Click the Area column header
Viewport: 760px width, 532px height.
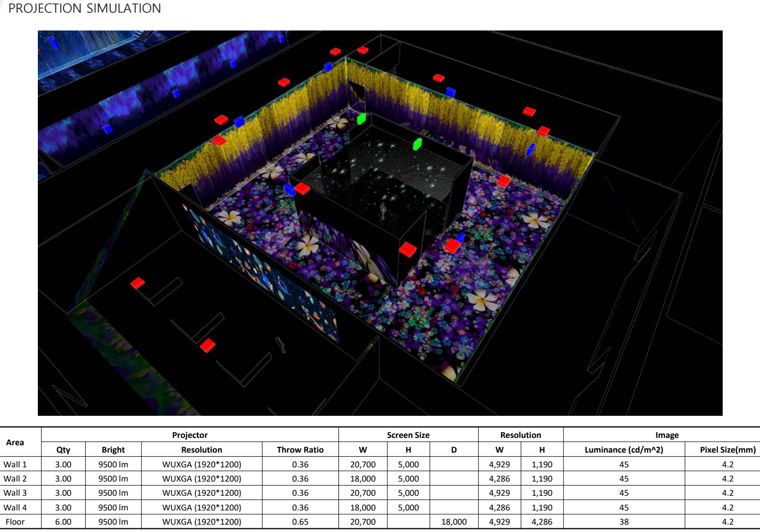(15, 442)
